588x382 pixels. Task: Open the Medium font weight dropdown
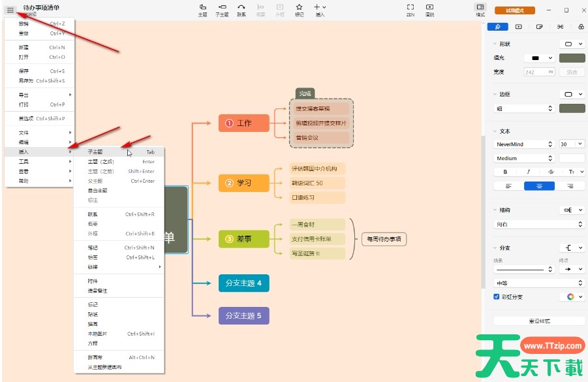coord(524,158)
